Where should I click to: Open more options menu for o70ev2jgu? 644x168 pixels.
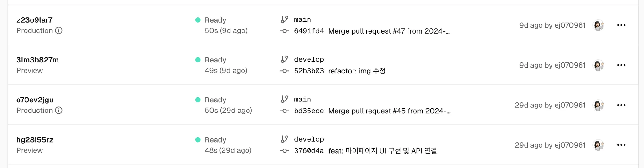pyautogui.click(x=621, y=105)
